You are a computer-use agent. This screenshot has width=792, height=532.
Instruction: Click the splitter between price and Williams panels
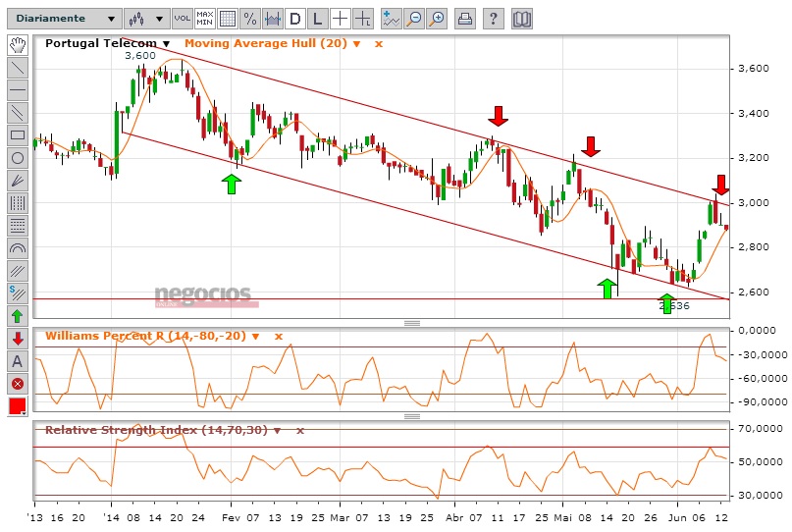point(412,323)
